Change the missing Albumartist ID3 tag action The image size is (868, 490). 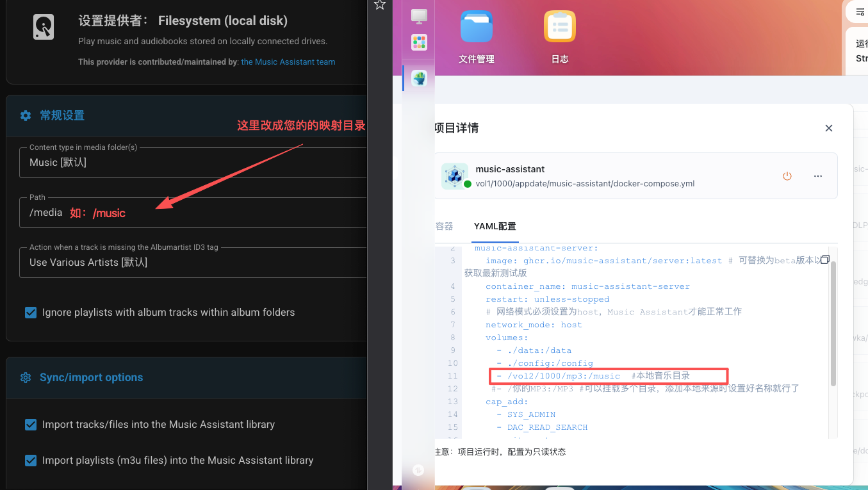point(186,263)
